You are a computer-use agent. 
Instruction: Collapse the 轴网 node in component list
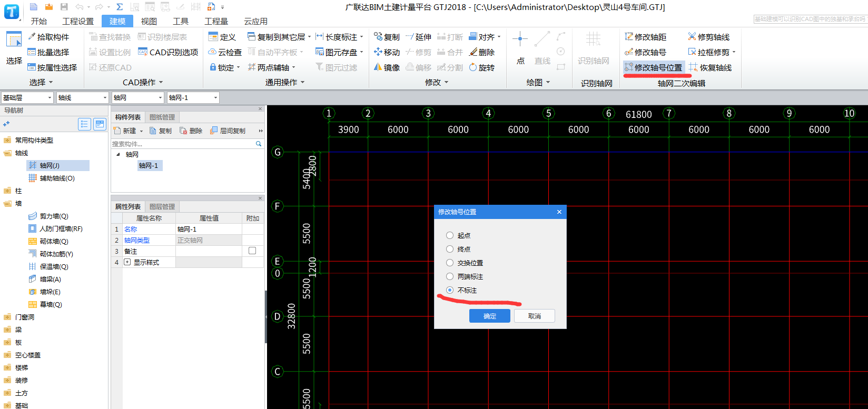tap(118, 154)
